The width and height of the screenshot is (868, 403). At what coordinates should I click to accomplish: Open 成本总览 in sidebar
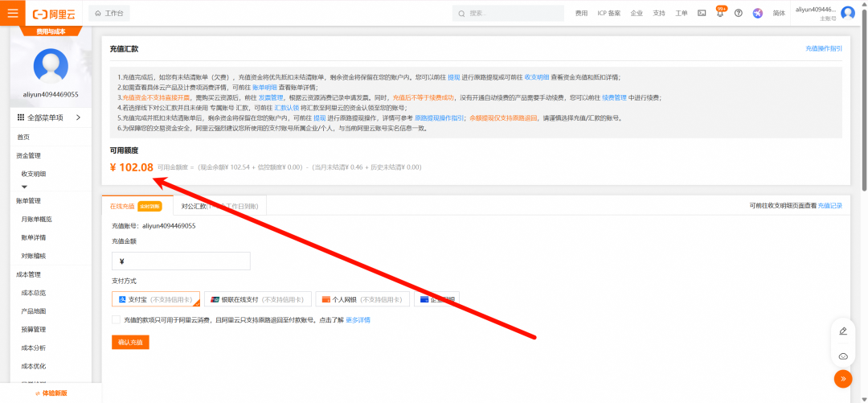(34, 293)
